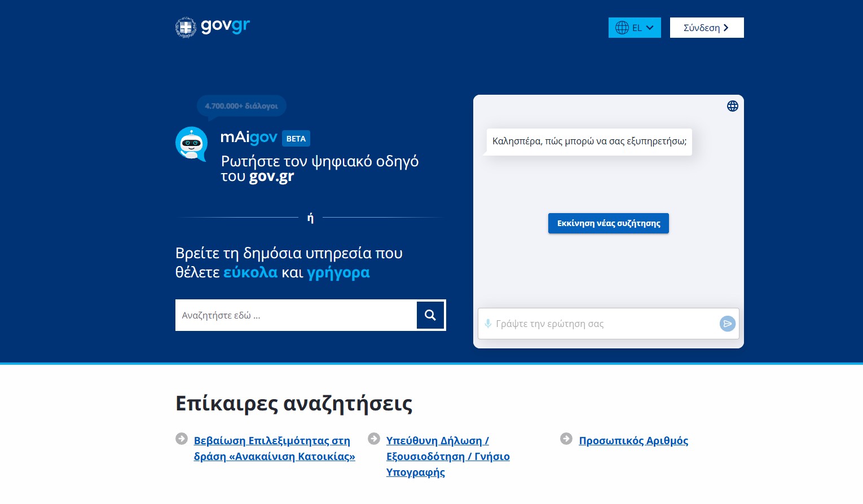
Task: Open Υπεύθυνη Δήλωση / Εξουσιοδότηση link
Action: 448,457
